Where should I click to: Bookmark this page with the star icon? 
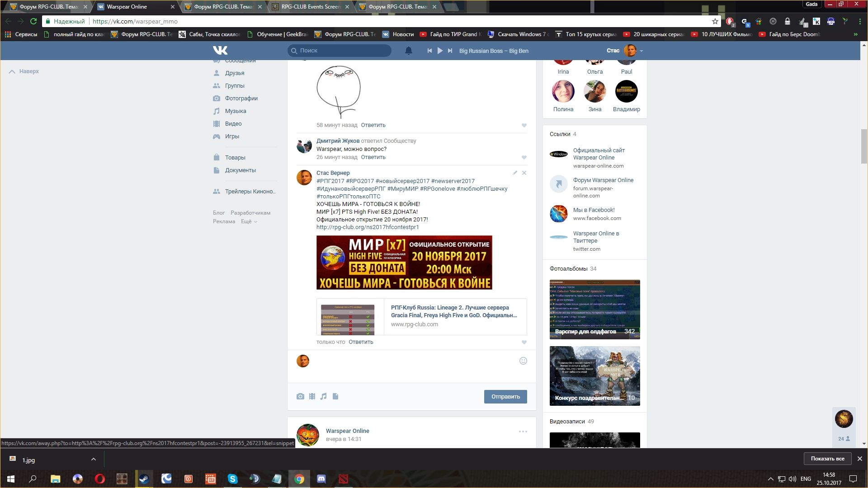click(715, 21)
